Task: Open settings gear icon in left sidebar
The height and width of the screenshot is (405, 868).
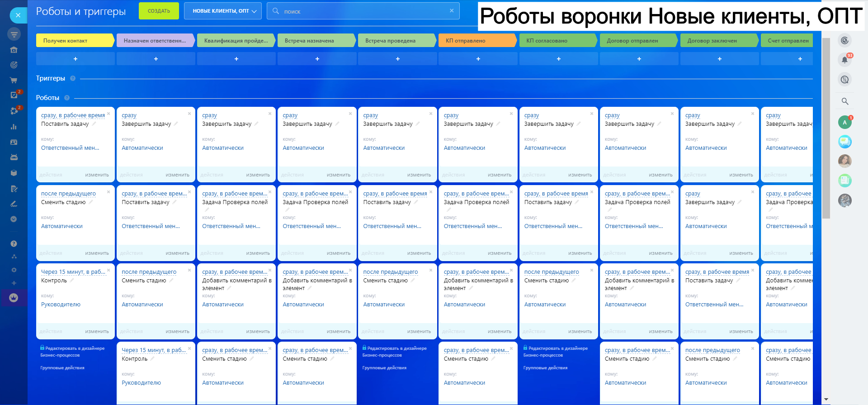Action: pyautogui.click(x=14, y=270)
